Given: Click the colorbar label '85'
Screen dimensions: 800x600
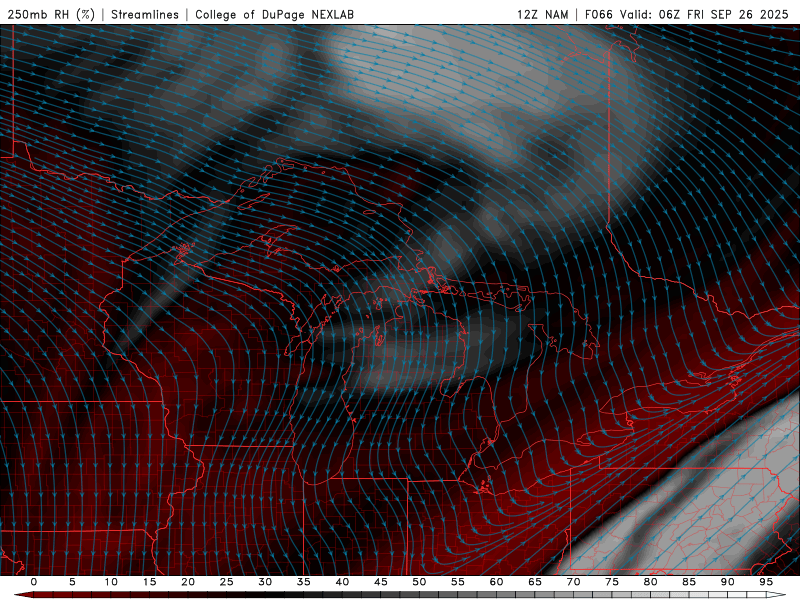Looking at the screenshot, I should [x=689, y=582].
